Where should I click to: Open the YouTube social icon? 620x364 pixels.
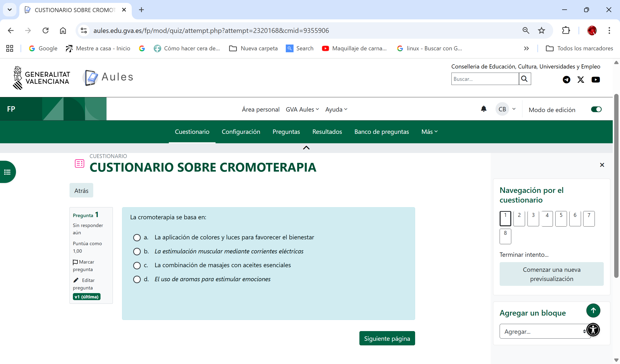(x=595, y=79)
